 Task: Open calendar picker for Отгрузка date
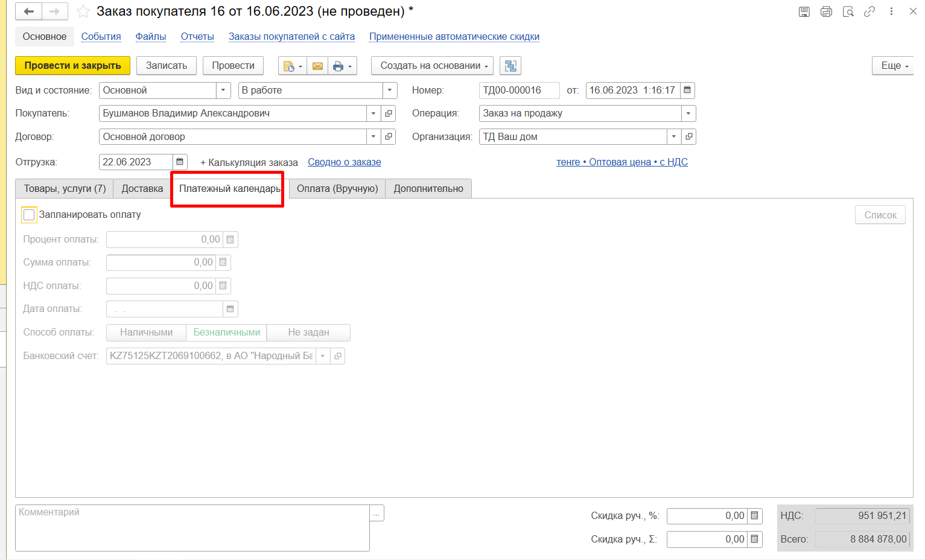(180, 162)
